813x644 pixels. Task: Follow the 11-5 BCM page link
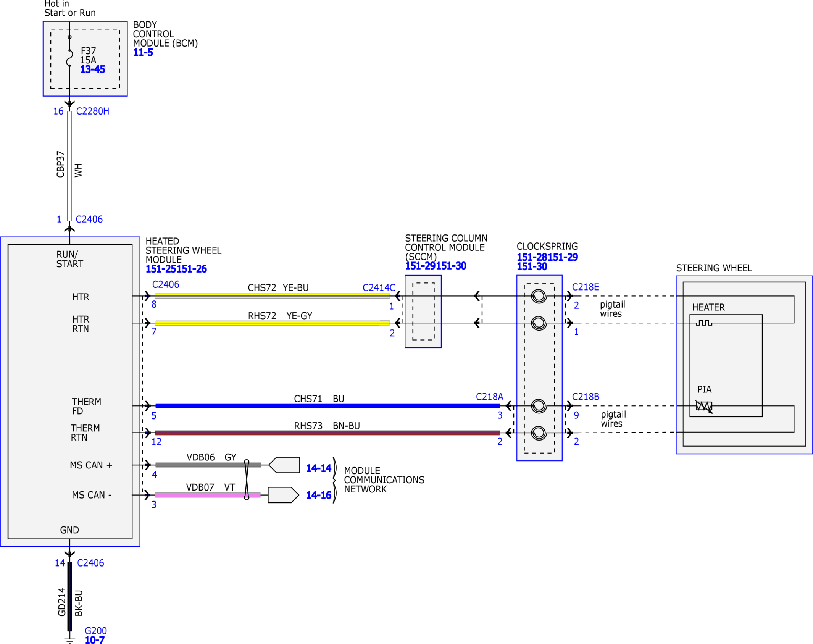143,53
